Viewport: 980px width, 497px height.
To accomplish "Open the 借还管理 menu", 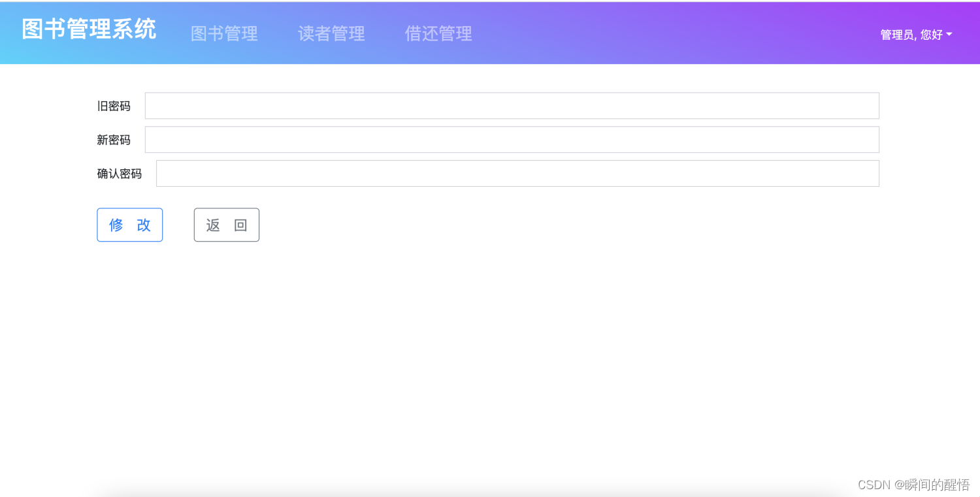I will click(438, 34).
